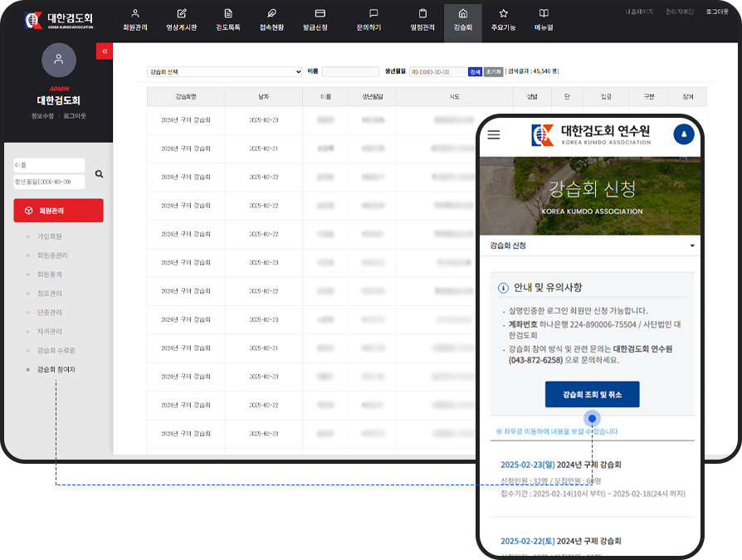742x560 pixels.
Task: Click the 날짜 column header
Action: pyautogui.click(x=264, y=96)
